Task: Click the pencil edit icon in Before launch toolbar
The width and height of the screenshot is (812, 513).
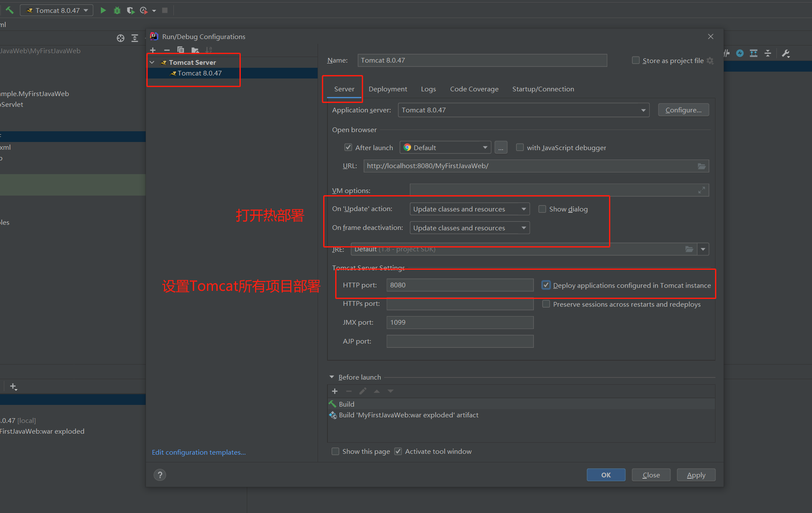Action: point(363,391)
